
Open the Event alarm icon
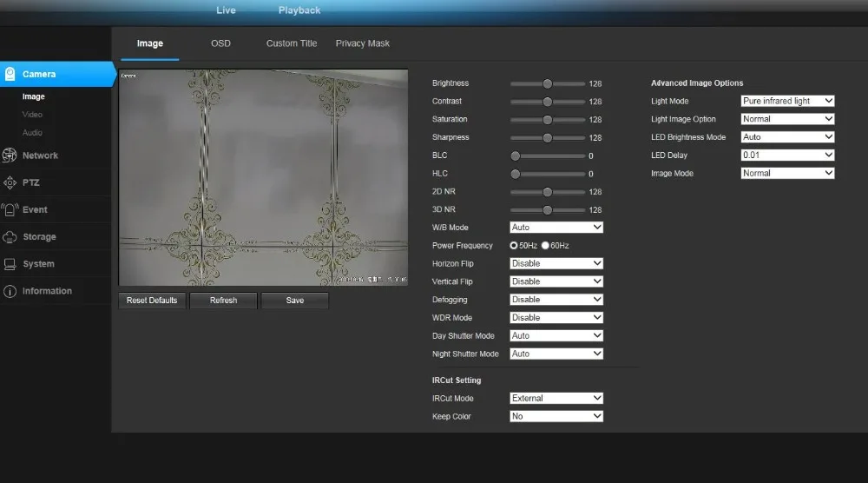(10, 209)
